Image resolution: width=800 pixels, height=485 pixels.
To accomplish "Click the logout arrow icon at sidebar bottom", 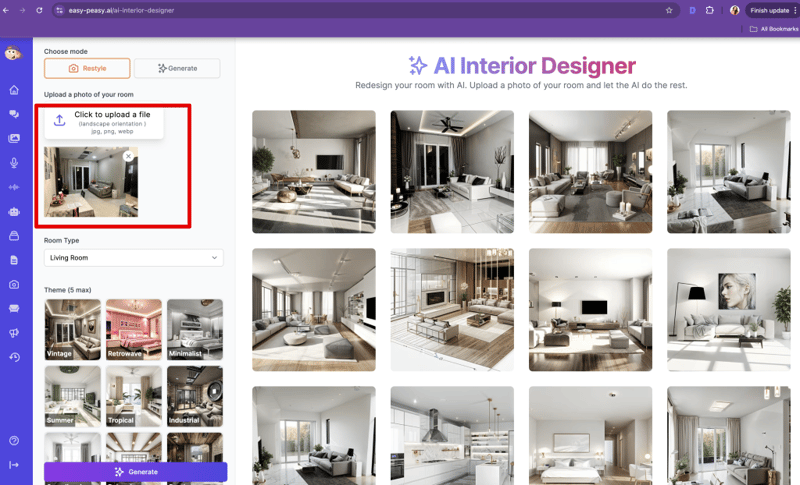I will pyautogui.click(x=14, y=465).
